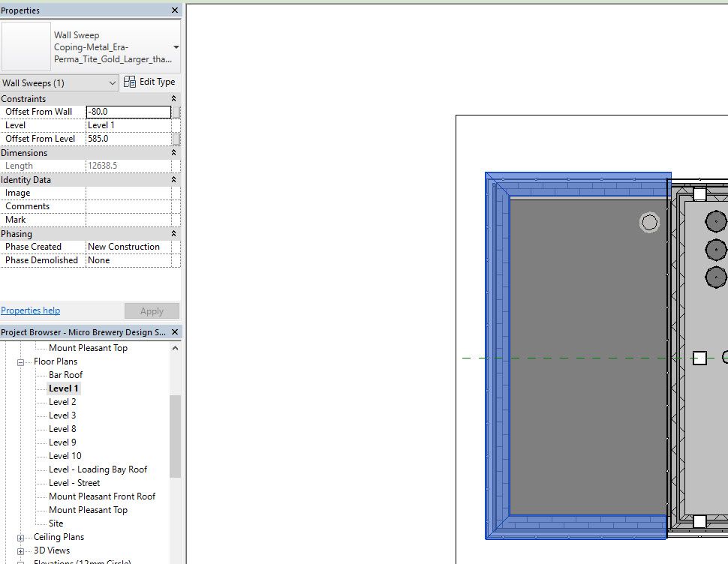Collapse the Dimensions section
This screenshot has height=564, width=728.
coord(173,152)
